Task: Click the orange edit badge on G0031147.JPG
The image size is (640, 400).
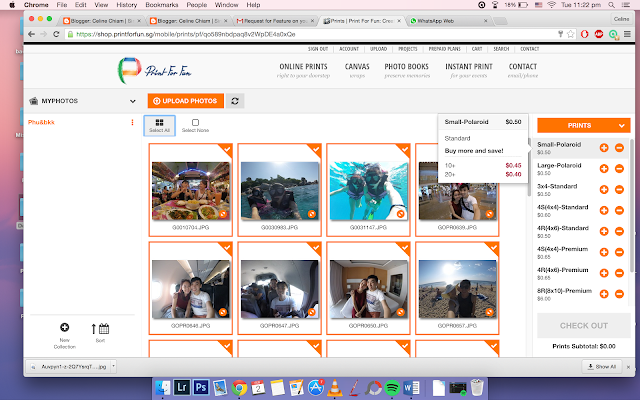Action: coord(401,214)
